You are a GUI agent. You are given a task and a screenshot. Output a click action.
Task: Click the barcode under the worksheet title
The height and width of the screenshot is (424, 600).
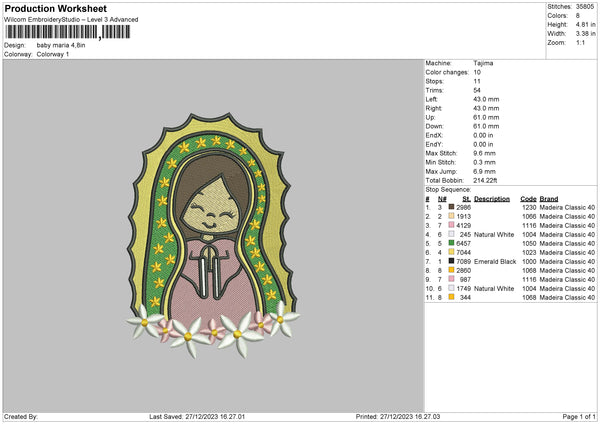pyautogui.click(x=68, y=32)
